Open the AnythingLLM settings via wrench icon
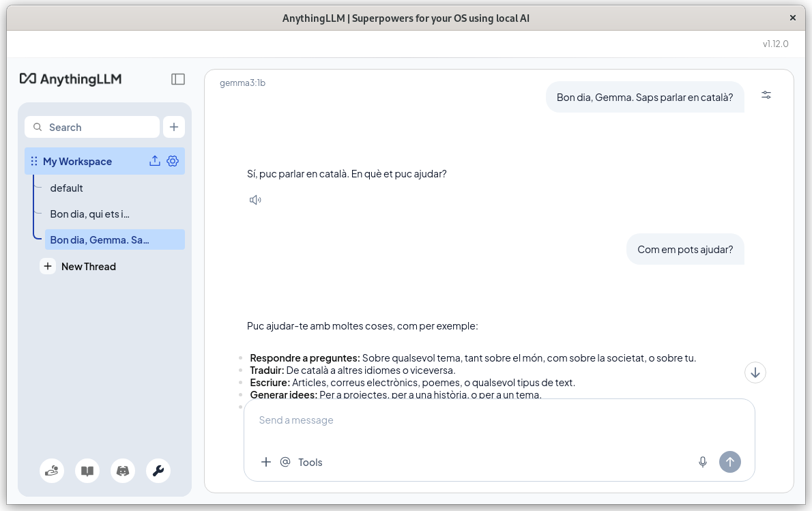The image size is (812, 511). coord(158,471)
